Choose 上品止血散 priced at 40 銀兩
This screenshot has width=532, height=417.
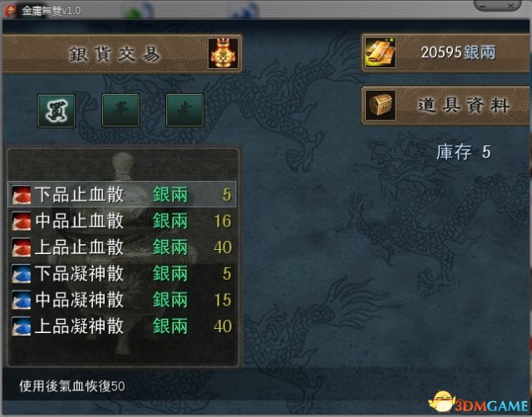click(122, 248)
